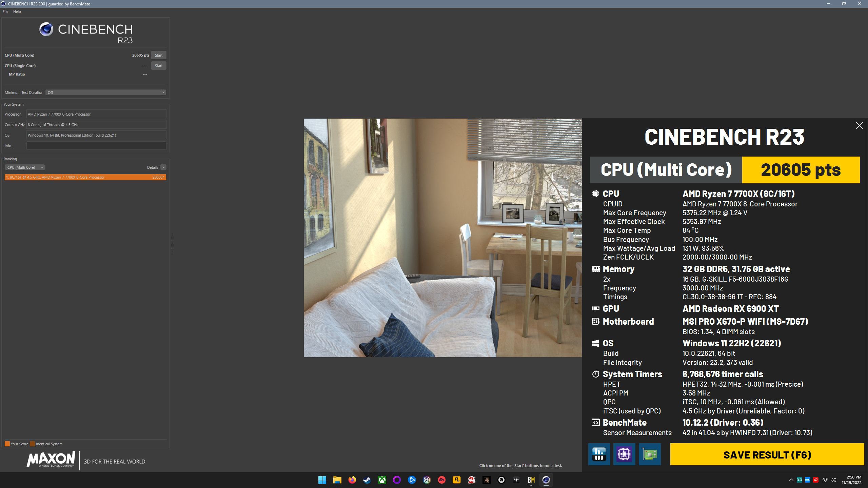Open BenchMate from the taskbar
This screenshot has height=488, width=868.
(x=531, y=480)
